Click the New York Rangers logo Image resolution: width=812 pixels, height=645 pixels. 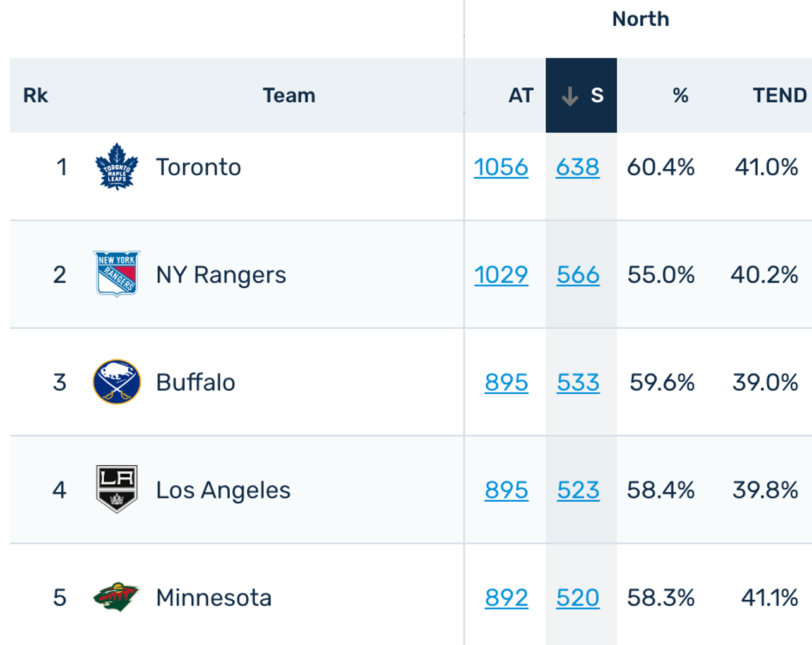pos(116,274)
